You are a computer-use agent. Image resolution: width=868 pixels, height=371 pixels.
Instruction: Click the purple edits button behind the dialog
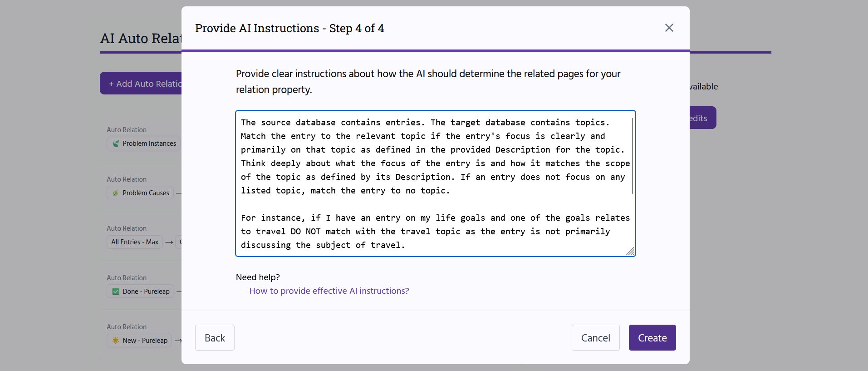click(702, 118)
